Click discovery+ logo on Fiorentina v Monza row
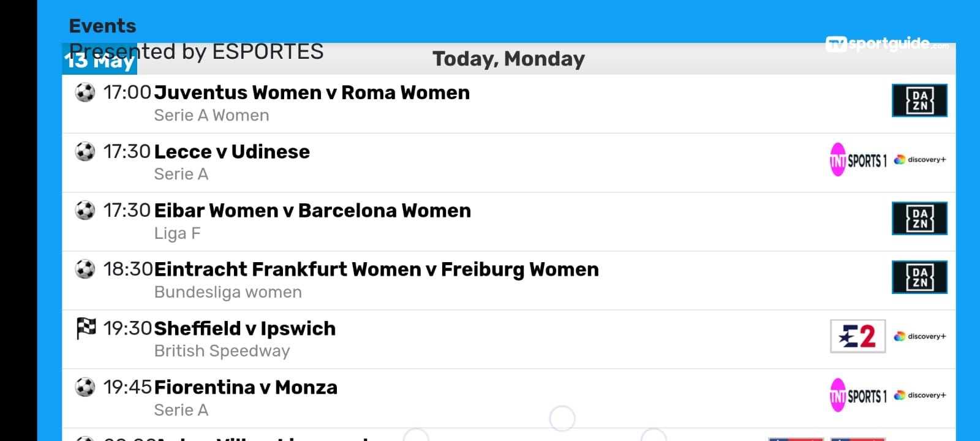980x441 pixels. (920, 395)
